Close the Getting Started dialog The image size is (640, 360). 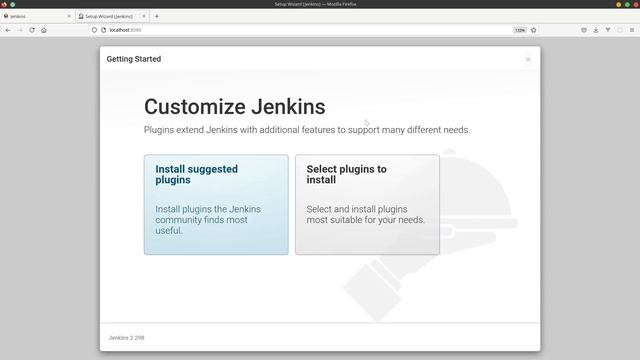click(528, 60)
